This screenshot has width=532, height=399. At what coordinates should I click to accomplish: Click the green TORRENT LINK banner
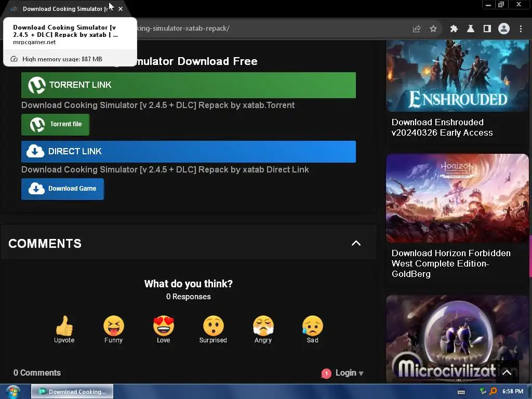pos(188,85)
